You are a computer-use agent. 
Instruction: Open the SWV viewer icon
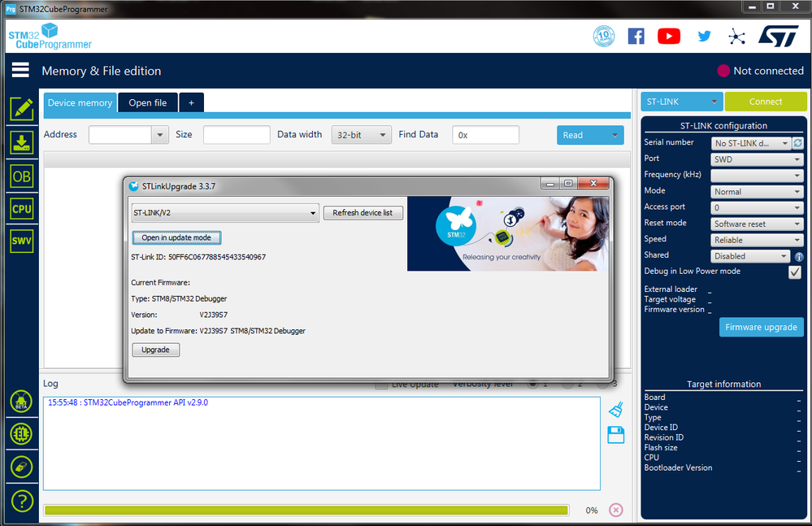coord(22,241)
